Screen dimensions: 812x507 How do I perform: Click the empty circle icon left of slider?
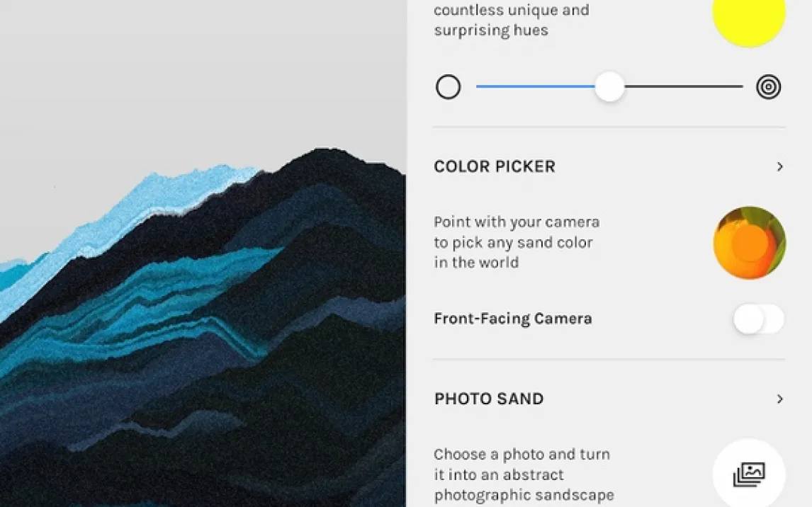pos(448,87)
